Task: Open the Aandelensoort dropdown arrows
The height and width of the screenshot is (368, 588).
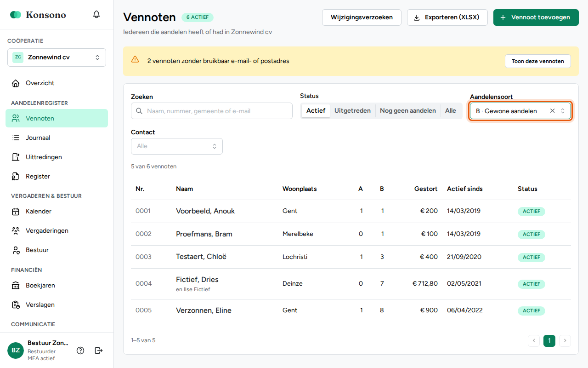Action: click(563, 111)
